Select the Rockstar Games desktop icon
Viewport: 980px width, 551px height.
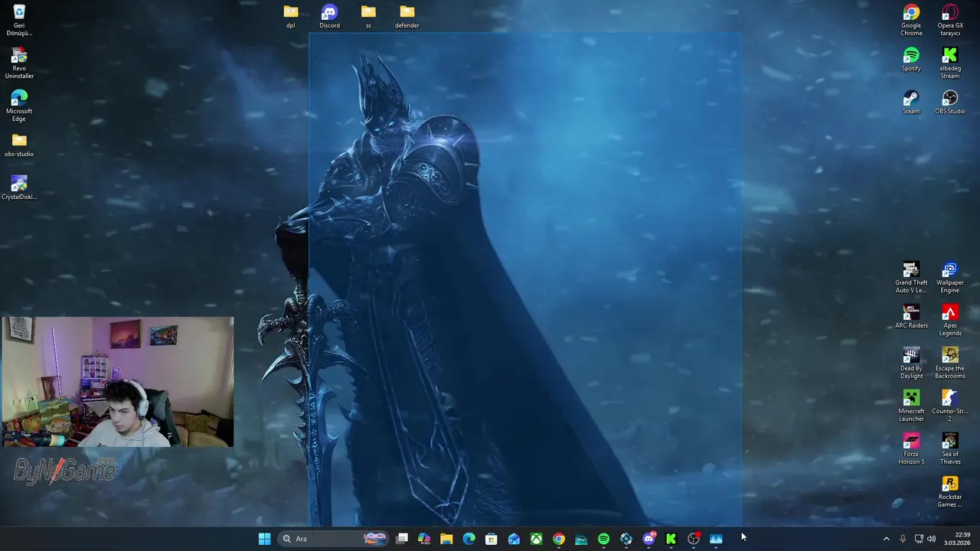coord(950,491)
